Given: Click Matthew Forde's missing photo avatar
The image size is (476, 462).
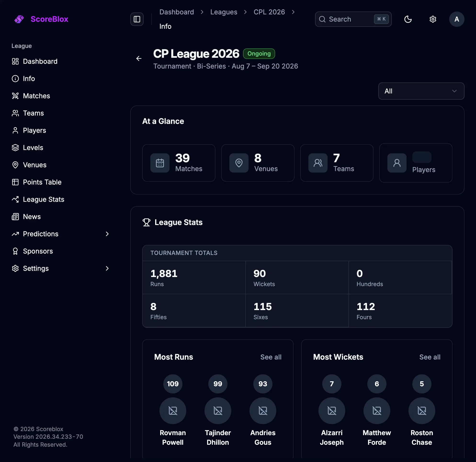Looking at the screenshot, I should pos(377,411).
